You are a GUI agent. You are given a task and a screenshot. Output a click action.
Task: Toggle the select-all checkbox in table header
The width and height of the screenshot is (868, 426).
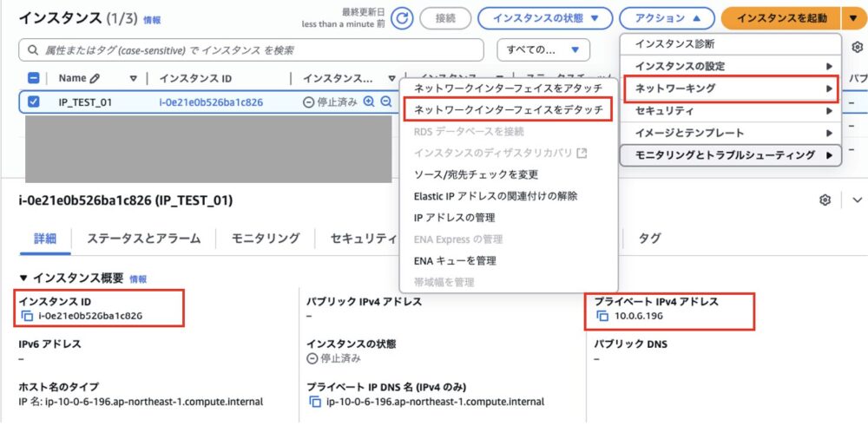pos(34,78)
